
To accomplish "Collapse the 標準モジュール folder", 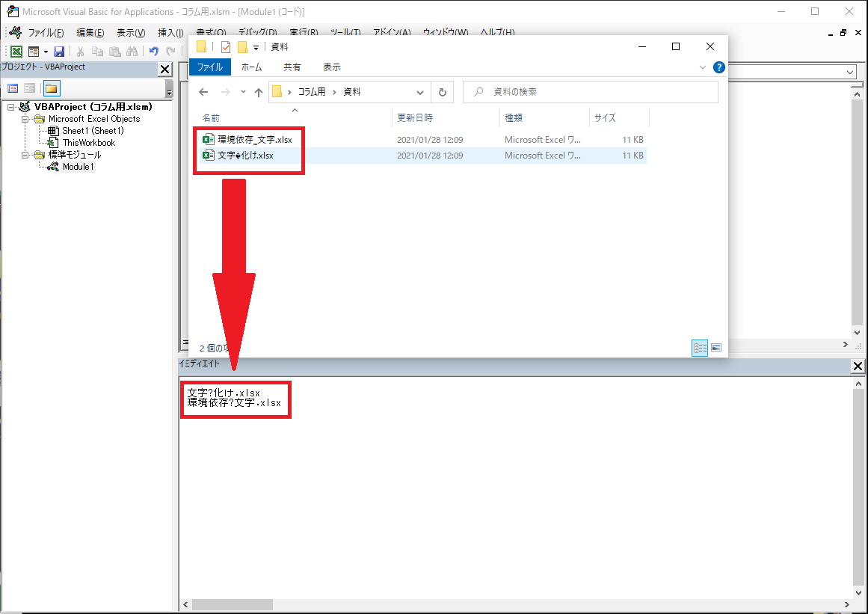I will point(25,155).
